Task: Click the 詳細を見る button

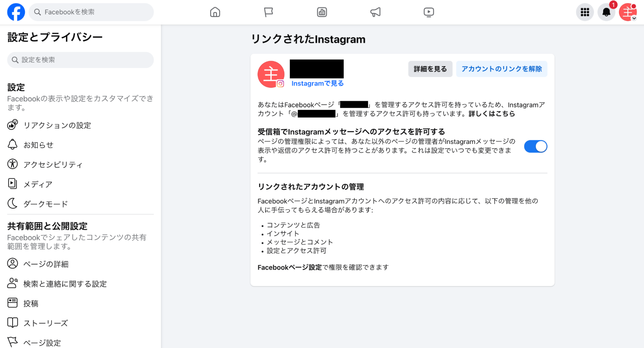Action: (x=430, y=69)
